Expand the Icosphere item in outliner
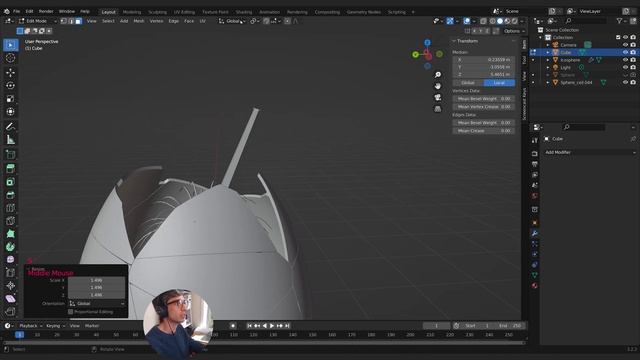 548,60
